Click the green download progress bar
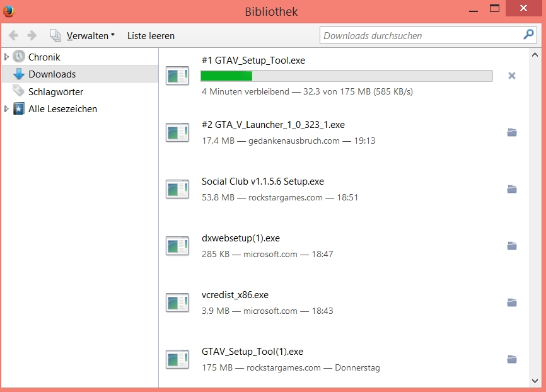This screenshot has width=546, height=392. point(347,76)
